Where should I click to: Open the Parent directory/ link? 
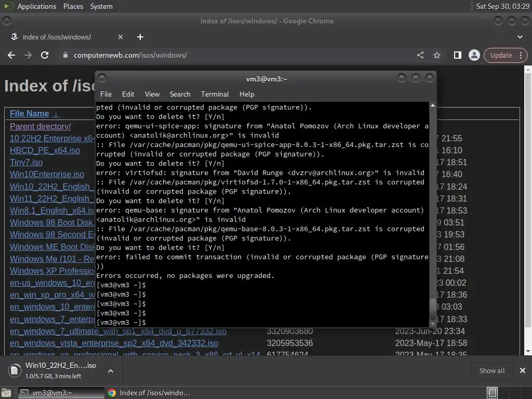click(x=41, y=127)
